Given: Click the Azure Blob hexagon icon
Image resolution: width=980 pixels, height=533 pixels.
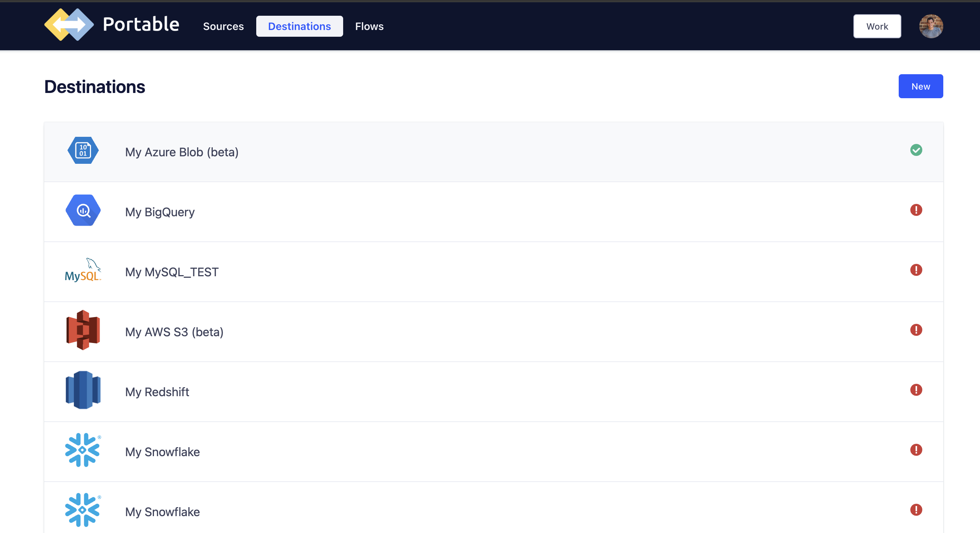Looking at the screenshot, I should click(x=83, y=150).
